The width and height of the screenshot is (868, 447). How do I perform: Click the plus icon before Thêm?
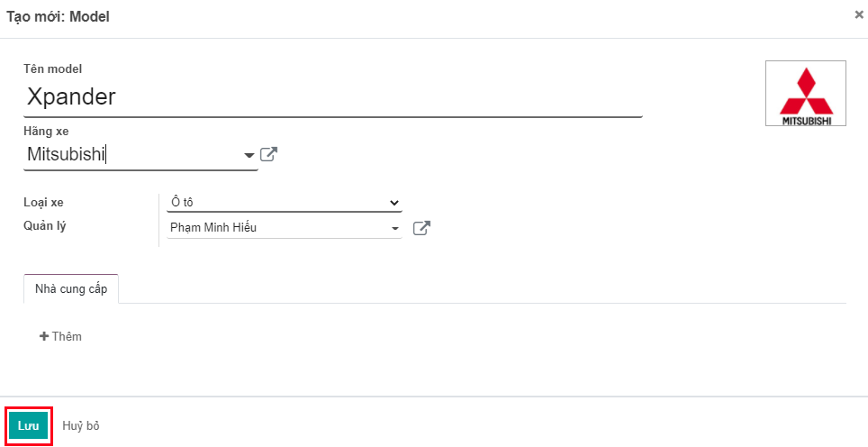(44, 336)
